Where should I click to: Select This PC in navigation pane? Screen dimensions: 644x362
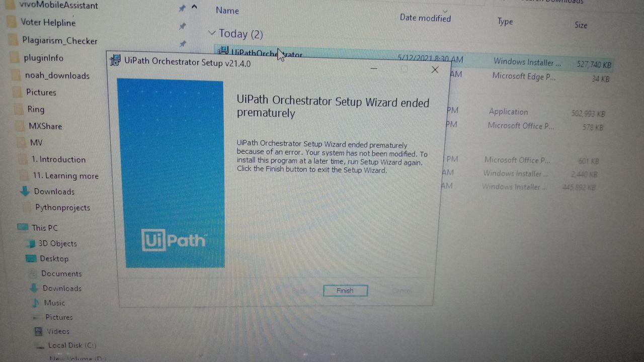tap(45, 228)
